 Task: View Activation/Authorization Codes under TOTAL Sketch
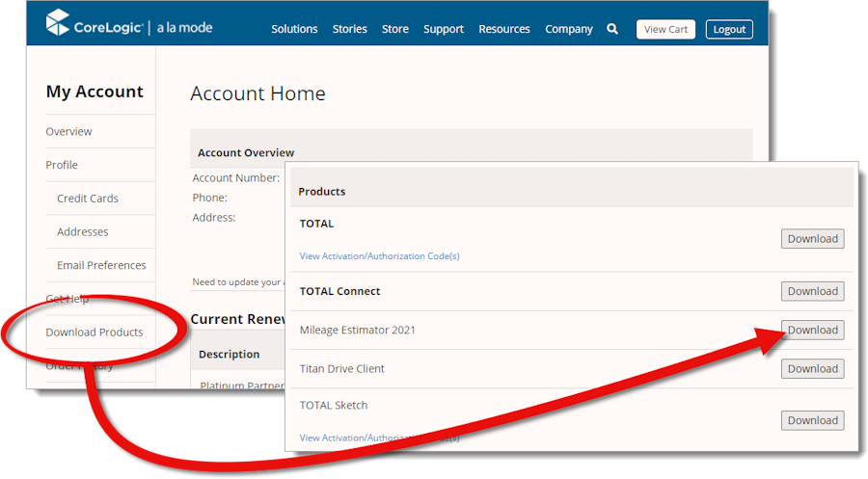pos(379,438)
